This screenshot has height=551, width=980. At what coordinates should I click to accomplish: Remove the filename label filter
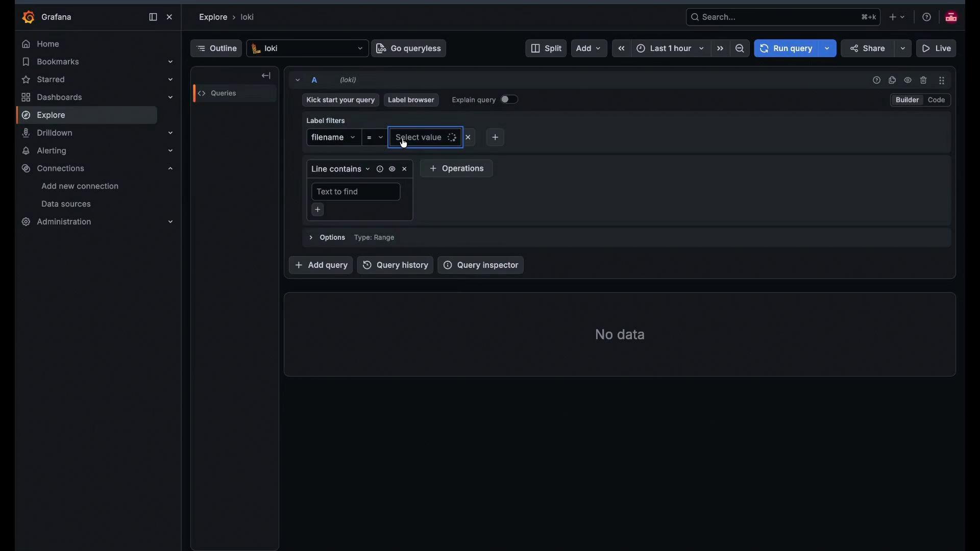pyautogui.click(x=469, y=138)
